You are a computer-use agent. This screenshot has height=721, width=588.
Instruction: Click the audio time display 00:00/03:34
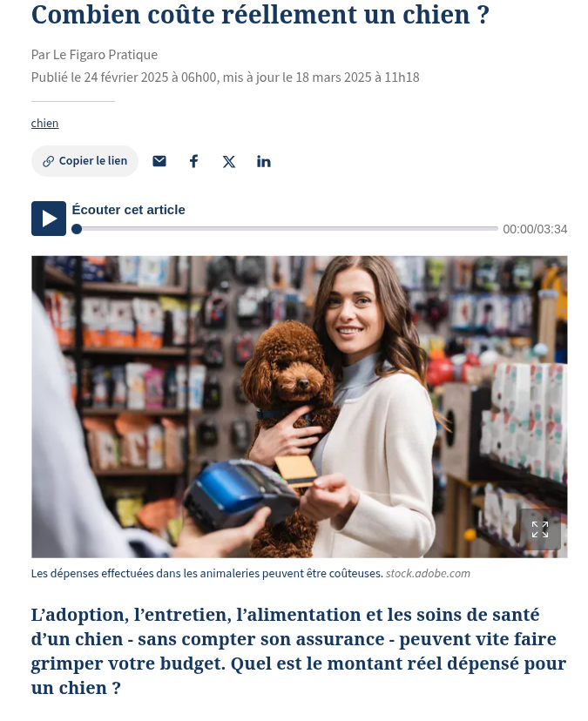(535, 229)
